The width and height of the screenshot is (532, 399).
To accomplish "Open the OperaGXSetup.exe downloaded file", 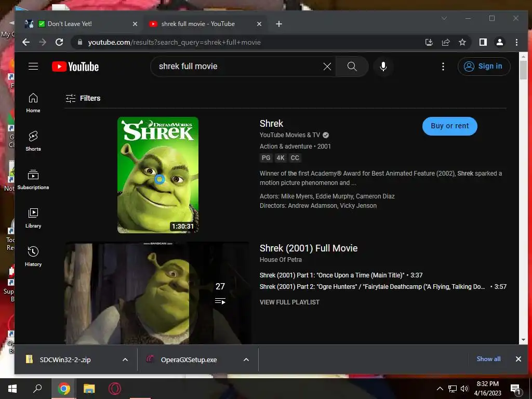I will (189, 360).
